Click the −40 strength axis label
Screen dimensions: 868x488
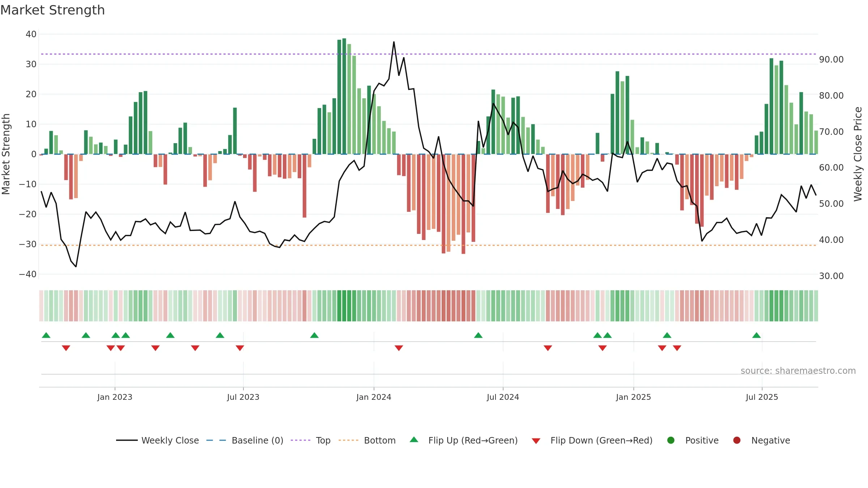tap(28, 274)
